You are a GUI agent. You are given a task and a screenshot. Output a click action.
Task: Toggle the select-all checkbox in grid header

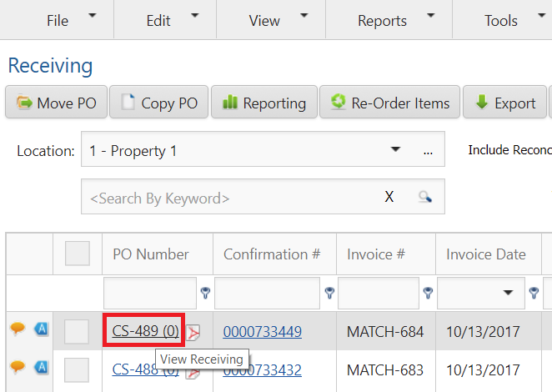(x=77, y=254)
